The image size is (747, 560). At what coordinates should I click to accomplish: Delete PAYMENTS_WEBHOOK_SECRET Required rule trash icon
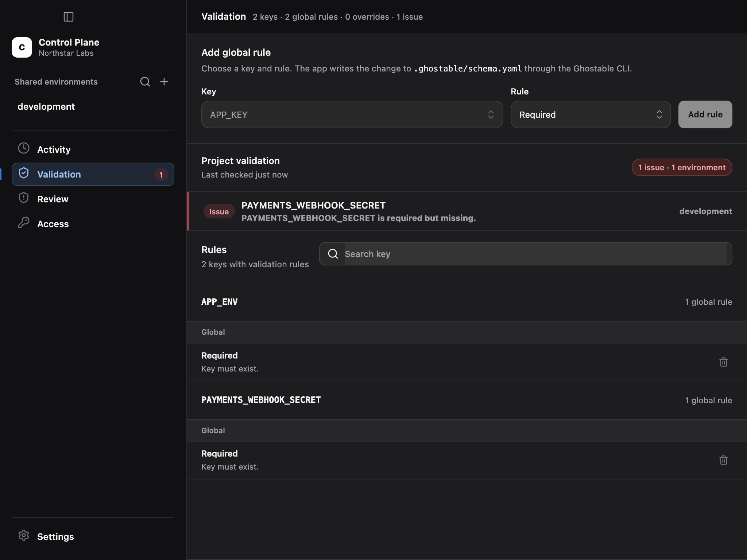pos(724,460)
